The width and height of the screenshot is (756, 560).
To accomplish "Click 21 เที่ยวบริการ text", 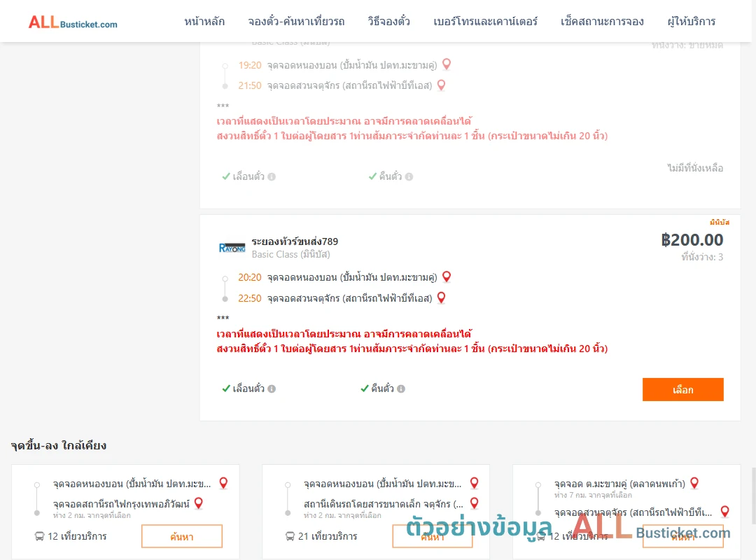I will click(x=328, y=536).
